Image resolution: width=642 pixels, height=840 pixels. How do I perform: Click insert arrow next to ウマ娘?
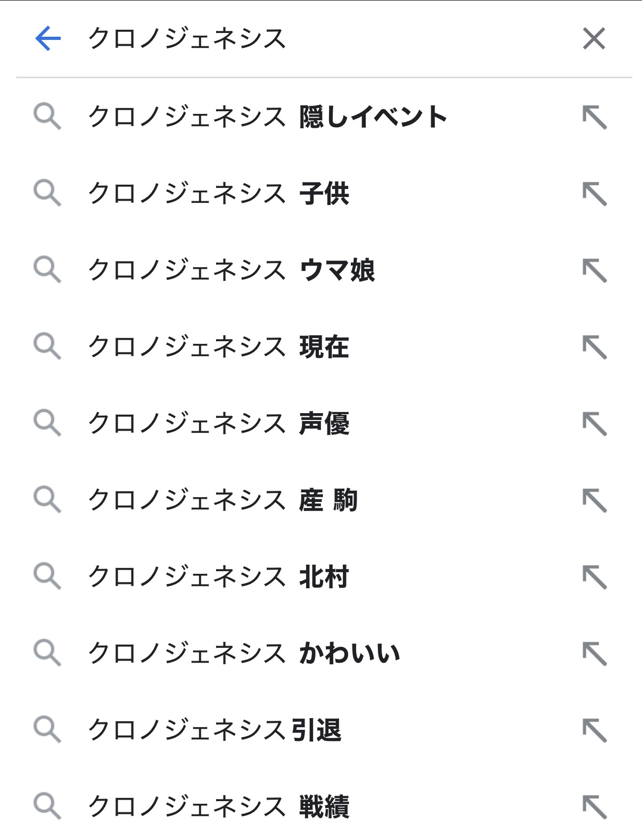point(594,270)
